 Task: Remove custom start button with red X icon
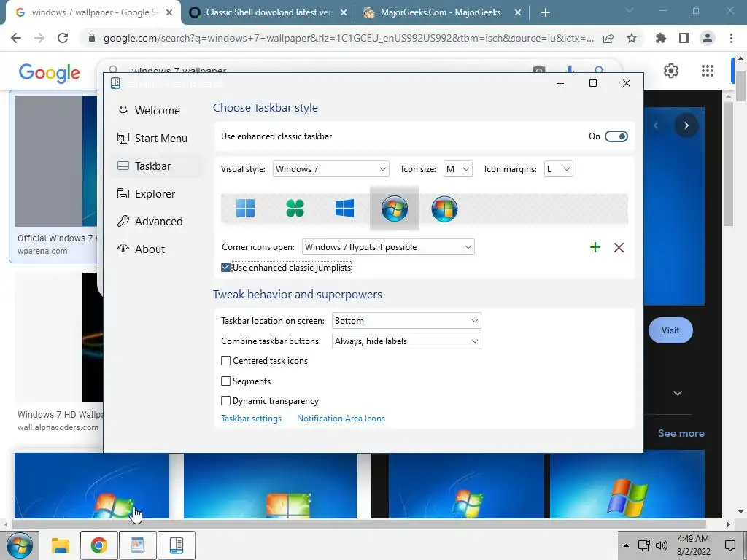pyautogui.click(x=619, y=247)
